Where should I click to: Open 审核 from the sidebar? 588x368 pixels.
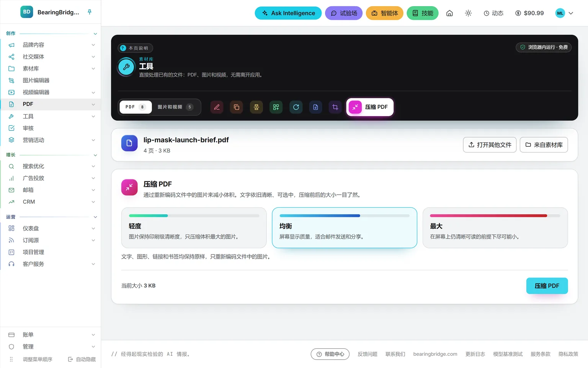tap(51, 128)
